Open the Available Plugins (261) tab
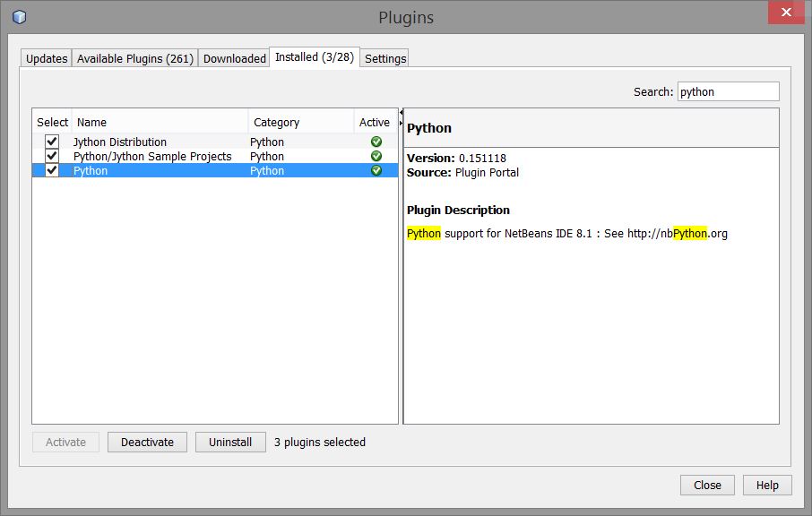The width and height of the screenshot is (812, 516). [135, 58]
